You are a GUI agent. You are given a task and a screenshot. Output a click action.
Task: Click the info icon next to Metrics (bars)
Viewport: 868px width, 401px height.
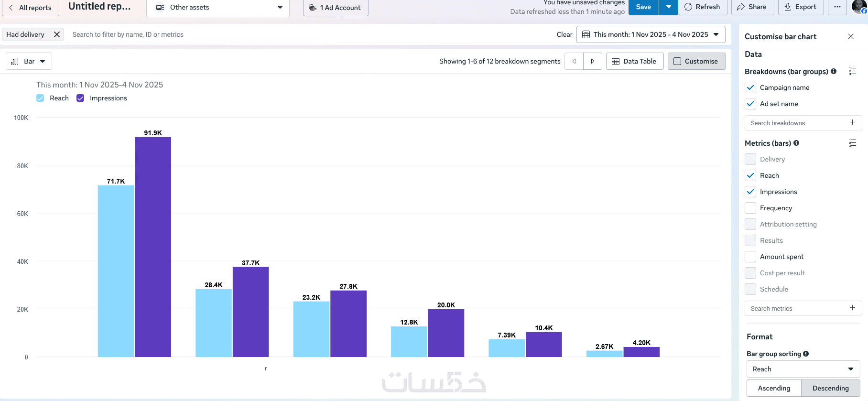[x=796, y=143]
